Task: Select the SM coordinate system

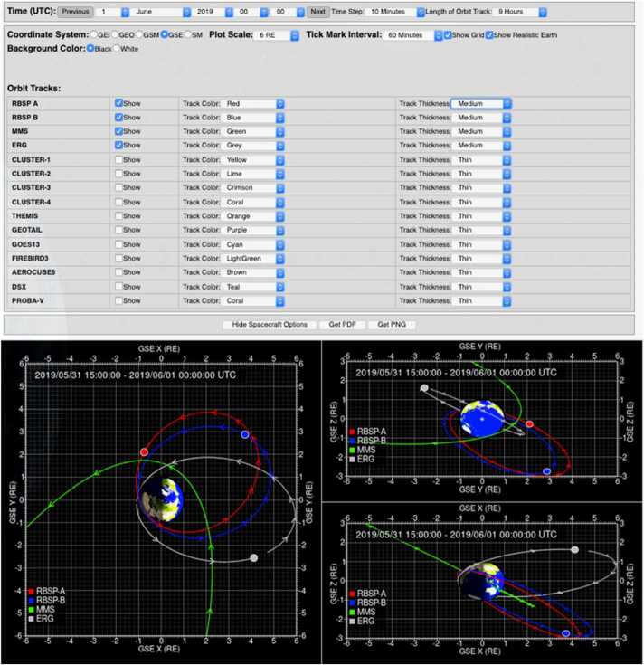Action: click(188, 34)
